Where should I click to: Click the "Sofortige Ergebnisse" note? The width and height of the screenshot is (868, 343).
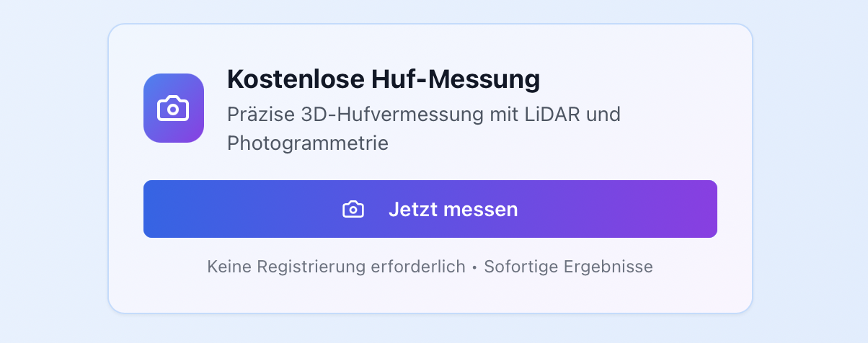(568, 267)
